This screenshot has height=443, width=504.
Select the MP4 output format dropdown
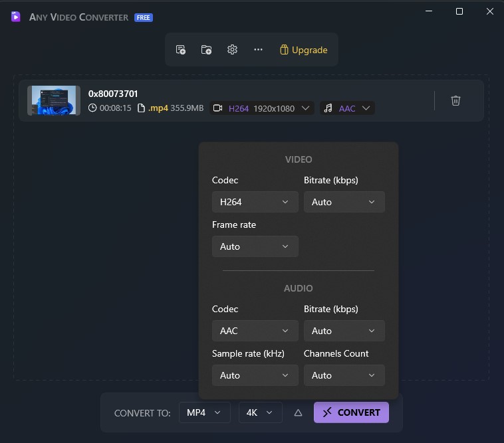click(x=204, y=412)
